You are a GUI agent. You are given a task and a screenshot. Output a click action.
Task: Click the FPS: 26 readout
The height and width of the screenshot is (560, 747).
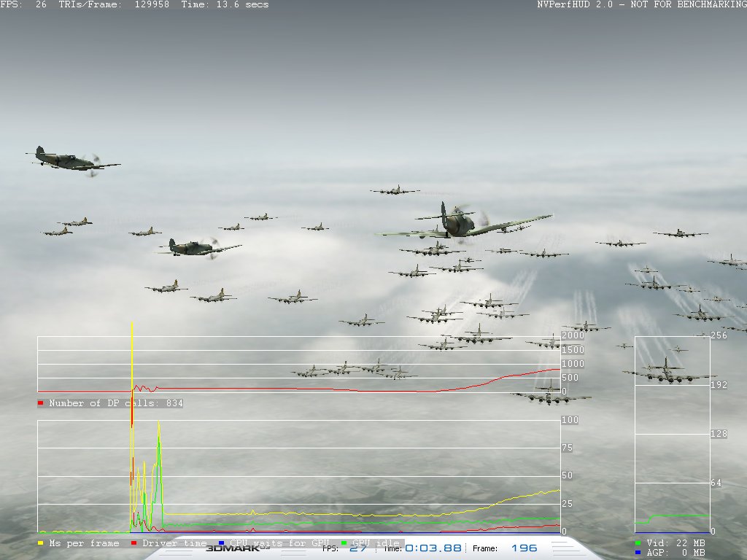pyautogui.click(x=23, y=5)
